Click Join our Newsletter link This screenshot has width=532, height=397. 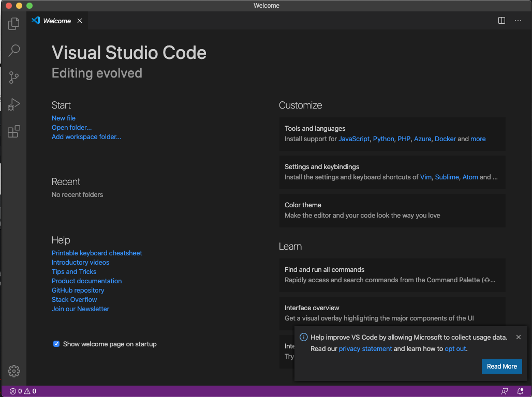[x=80, y=309]
